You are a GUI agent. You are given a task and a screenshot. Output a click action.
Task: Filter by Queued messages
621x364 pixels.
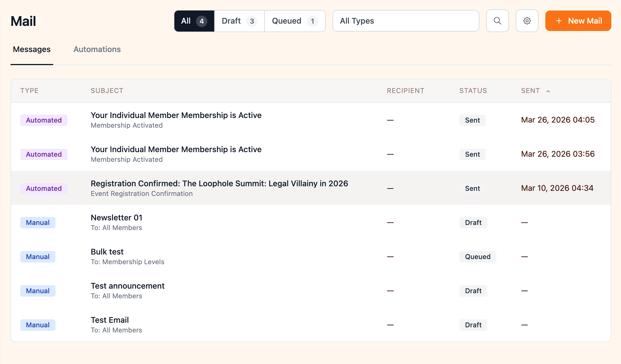coord(295,21)
